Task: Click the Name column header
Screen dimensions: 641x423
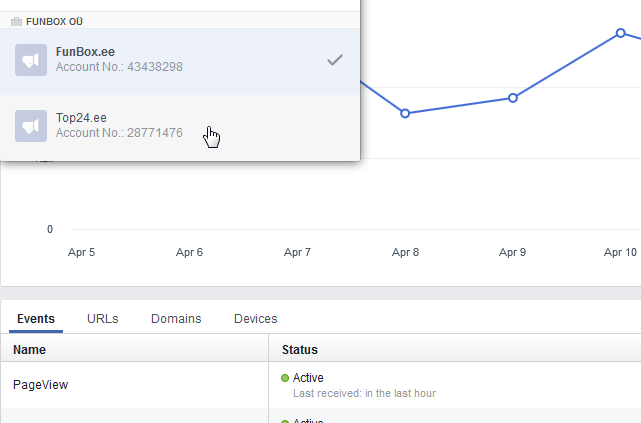Action: point(30,350)
